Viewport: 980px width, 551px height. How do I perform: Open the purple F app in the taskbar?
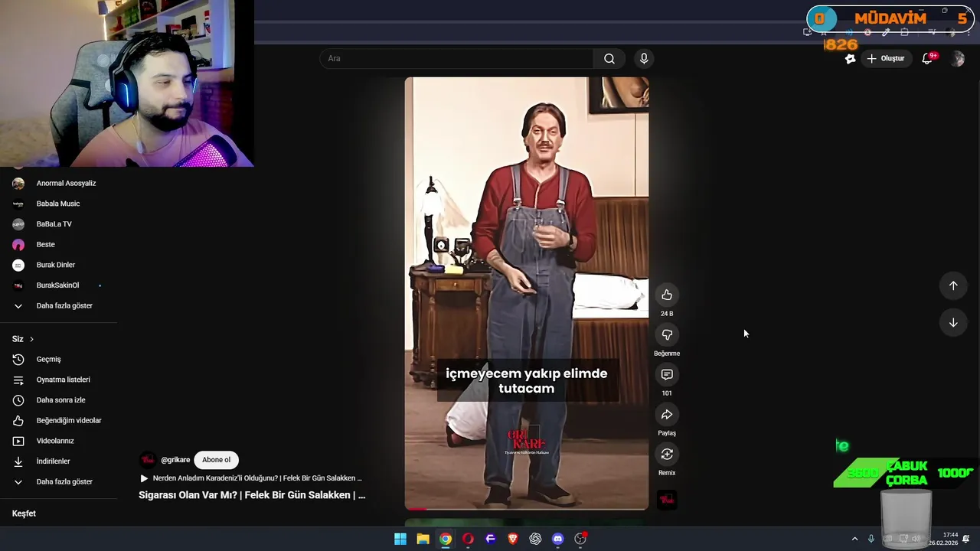(491, 539)
